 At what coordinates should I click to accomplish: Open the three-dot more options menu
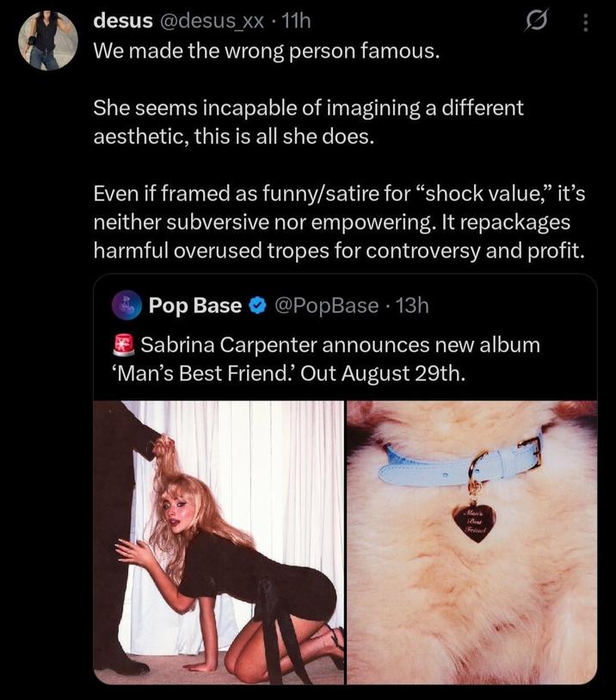pyautogui.click(x=586, y=22)
